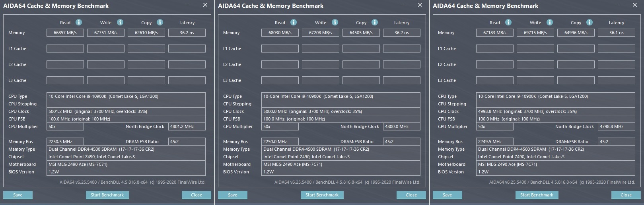This screenshot has width=644, height=206.
Task: Select memory read value 68030 MB/s
Action: pyautogui.click(x=280, y=33)
